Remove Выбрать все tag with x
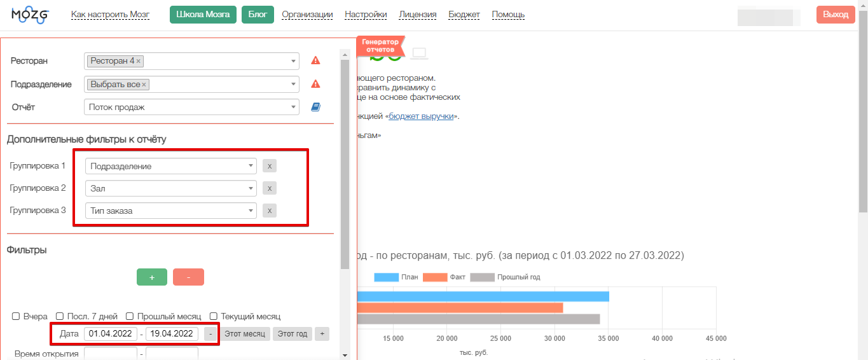 coord(144,84)
